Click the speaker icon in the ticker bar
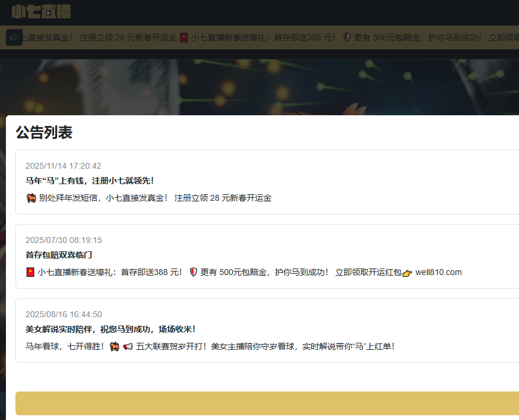 14,37
